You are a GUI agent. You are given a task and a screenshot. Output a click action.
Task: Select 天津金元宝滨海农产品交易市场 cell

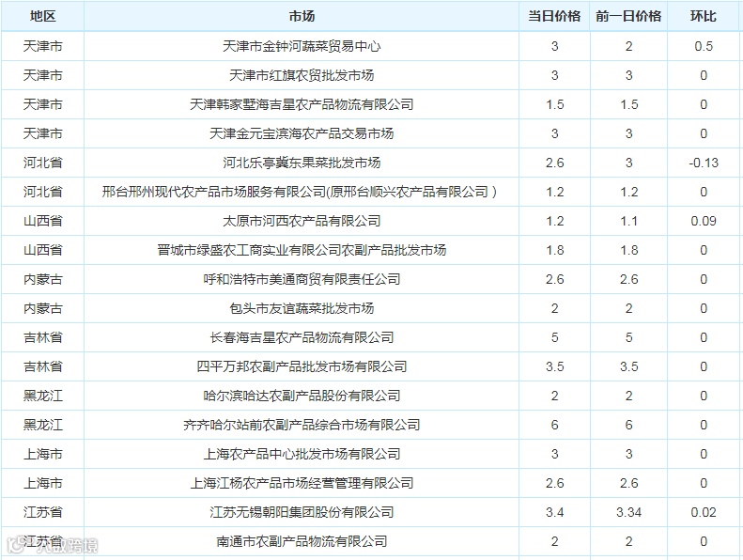[x=302, y=133]
